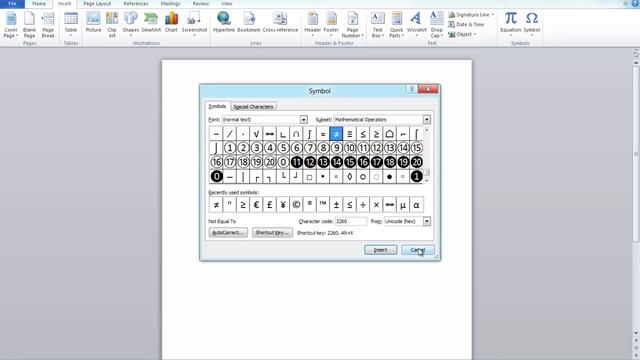Click the Symbol ribbon button
This screenshot has height=360, width=640.
click(x=532, y=24)
